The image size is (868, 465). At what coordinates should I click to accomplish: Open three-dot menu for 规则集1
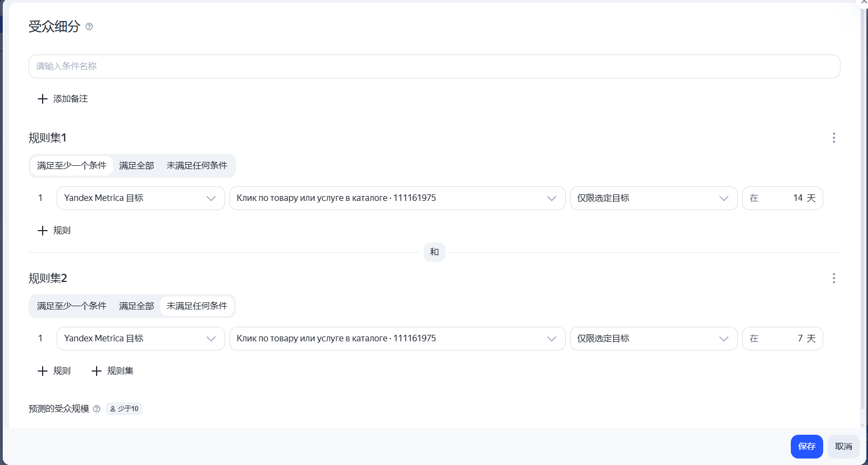(833, 138)
